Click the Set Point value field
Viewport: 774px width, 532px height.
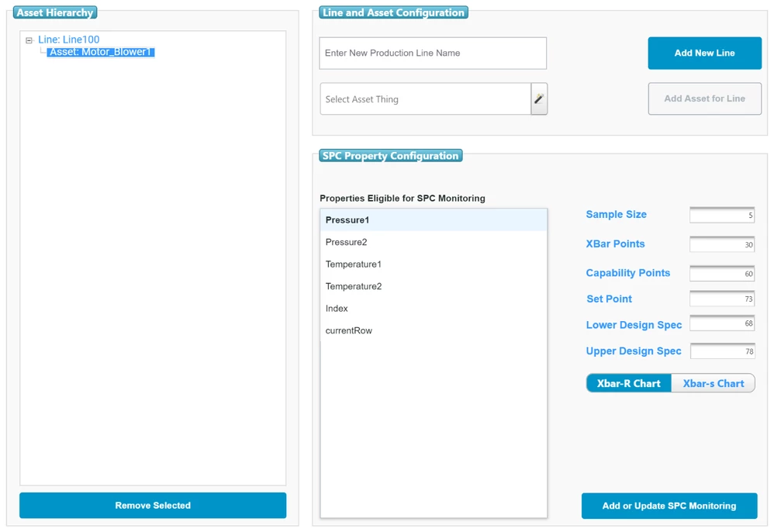tap(722, 299)
